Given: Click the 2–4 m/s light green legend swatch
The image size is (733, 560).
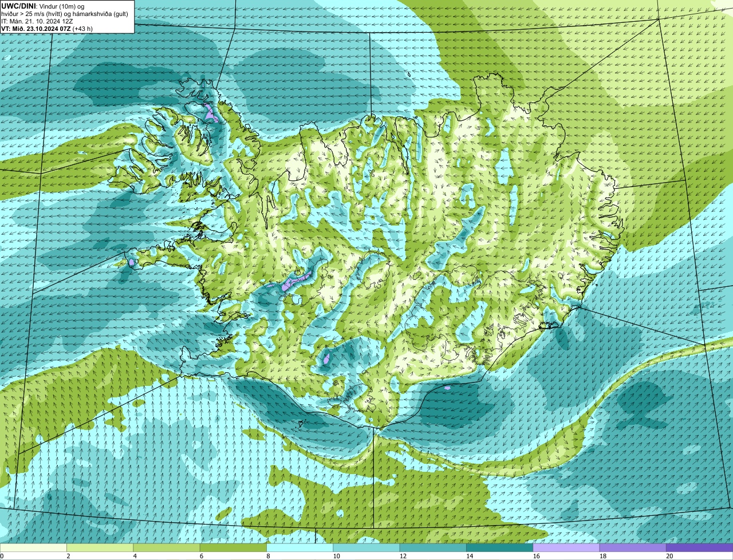Looking at the screenshot, I should [100, 547].
